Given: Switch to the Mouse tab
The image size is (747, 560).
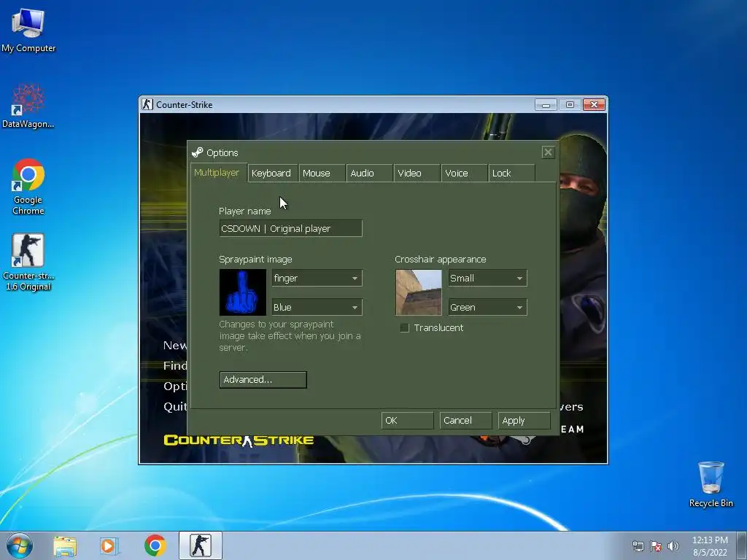Looking at the screenshot, I should point(322,174).
